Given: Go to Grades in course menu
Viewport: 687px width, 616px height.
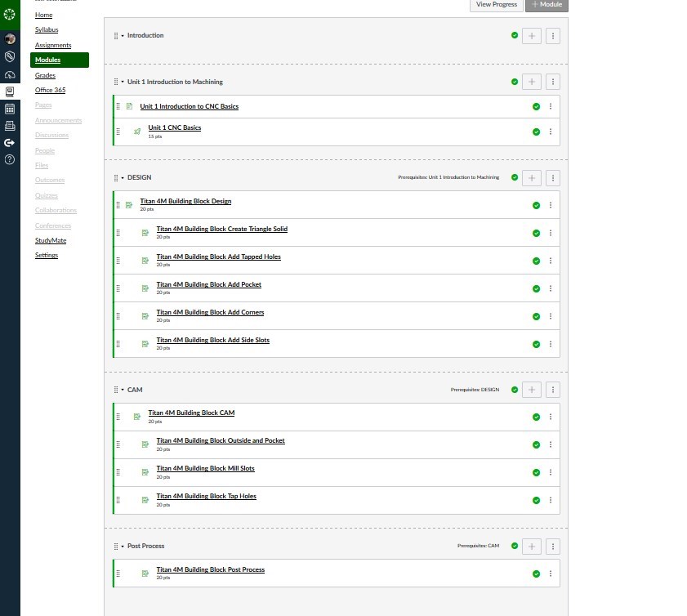Looking at the screenshot, I should tap(45, 75).
